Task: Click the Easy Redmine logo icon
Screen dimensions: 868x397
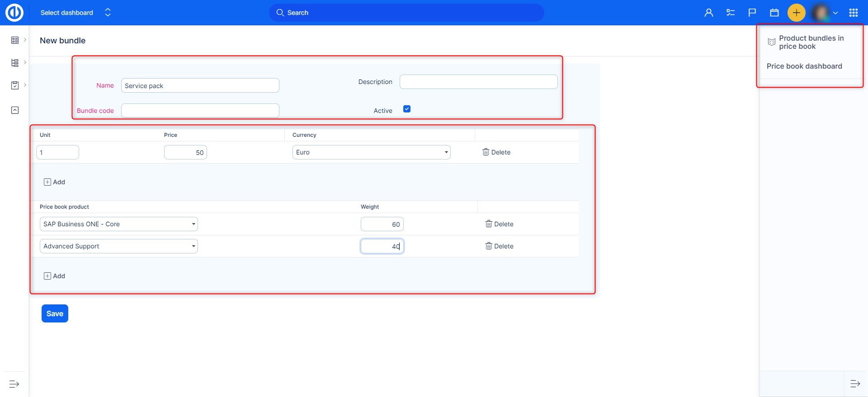Action: 14,13
